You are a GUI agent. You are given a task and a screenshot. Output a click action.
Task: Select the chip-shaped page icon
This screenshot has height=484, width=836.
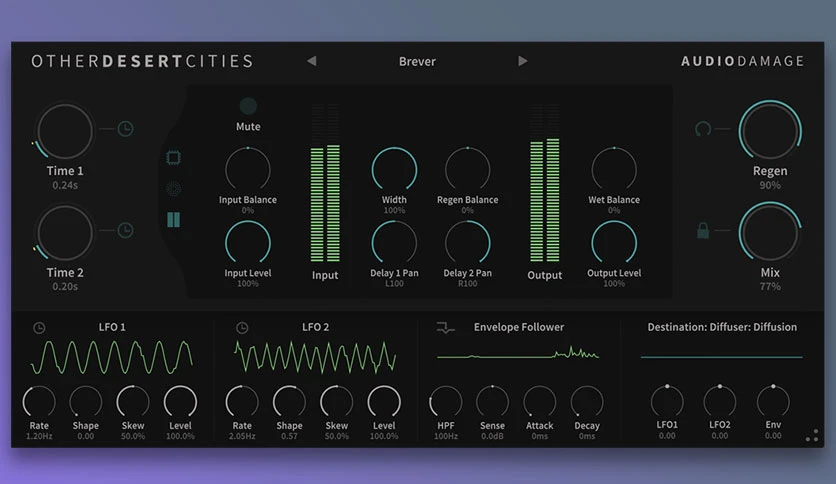click(x=173, y=157)
